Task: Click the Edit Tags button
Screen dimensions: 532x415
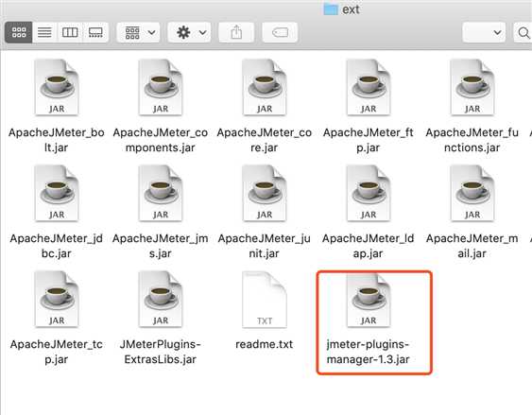Action: click(280, 32)
